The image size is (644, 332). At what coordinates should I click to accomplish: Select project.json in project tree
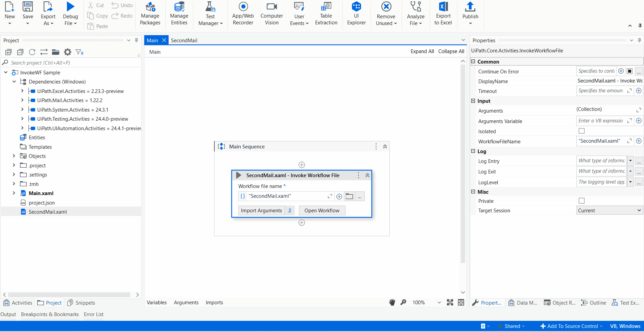[42, 203]
